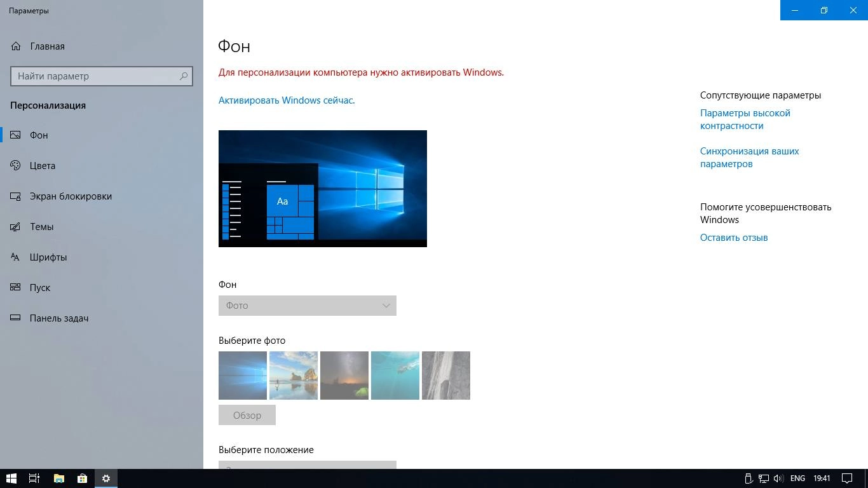The height and width of the screenshot is (488, 868).
Task: Select the underwater swimmer wallpaper thumbnail
Action: click(x=395, y=376)
